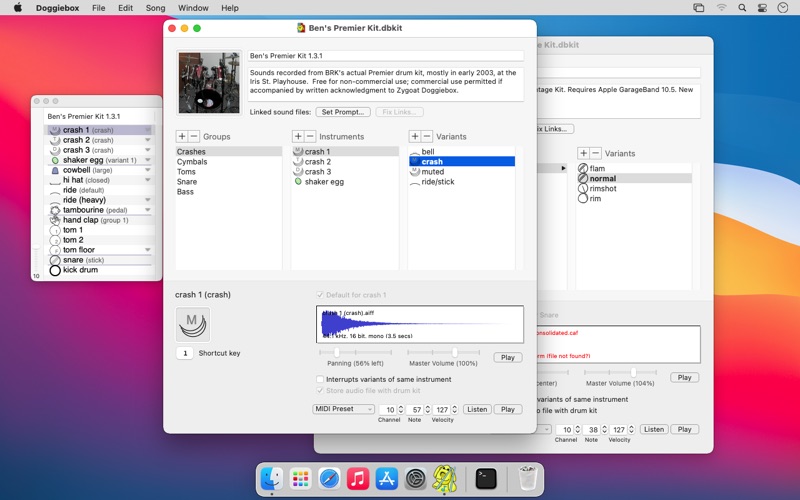The width and height of the screenshot is (800, 500).
Task: Click the tambourine icon in small palette
Action: click(x=55, y=210)
